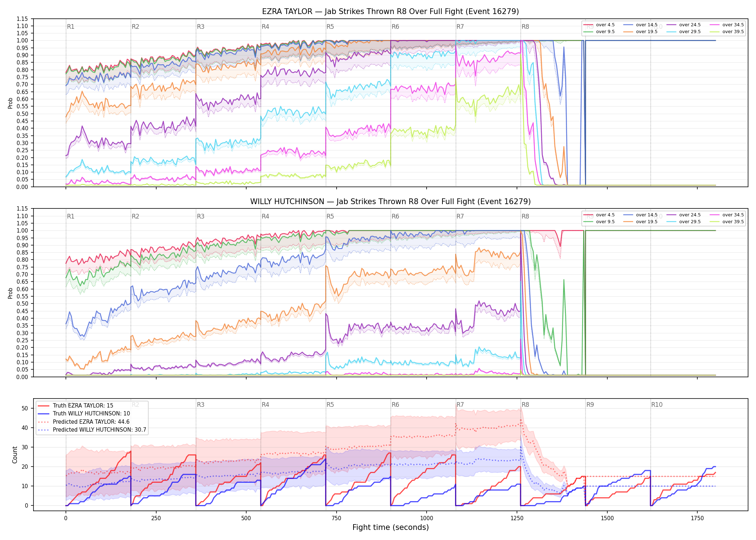Click the R10 round label in the Count chart
This screenshot has height=540, width=756.
[657, 405]
